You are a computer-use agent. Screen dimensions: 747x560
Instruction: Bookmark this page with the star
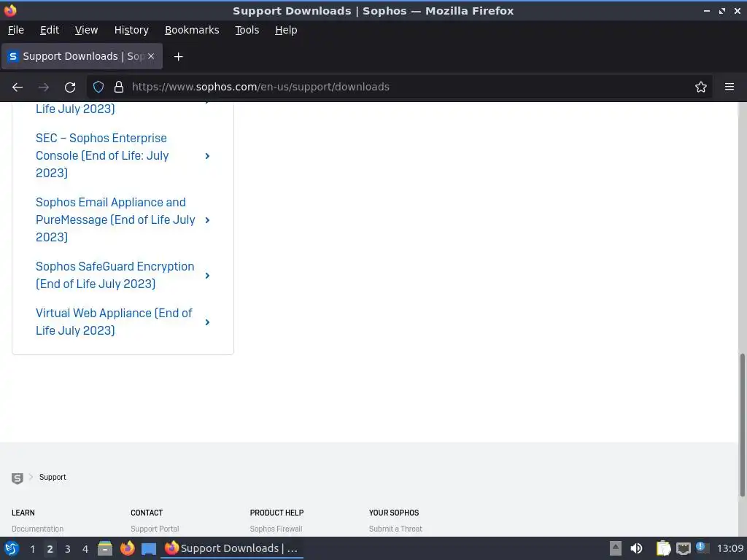tap(701, 87)
